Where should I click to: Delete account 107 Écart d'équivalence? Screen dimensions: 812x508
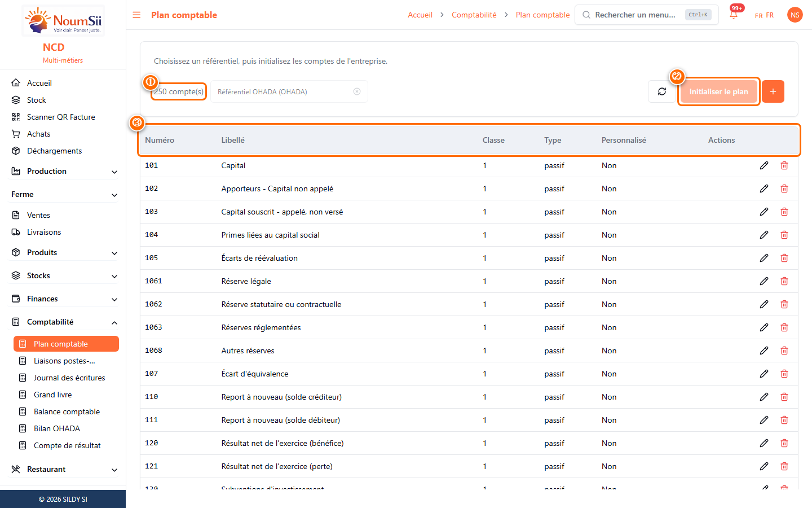pyautogui.click(x=784, y=374)
